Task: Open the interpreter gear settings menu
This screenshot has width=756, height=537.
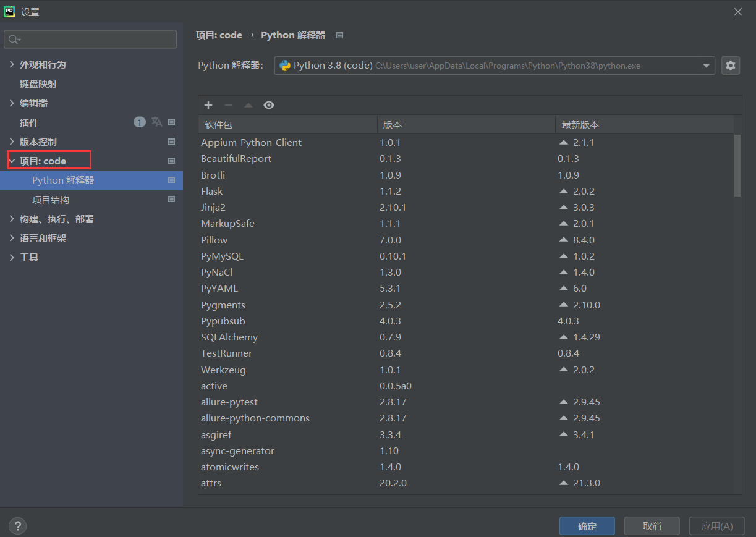Action: tap(731, 66)
